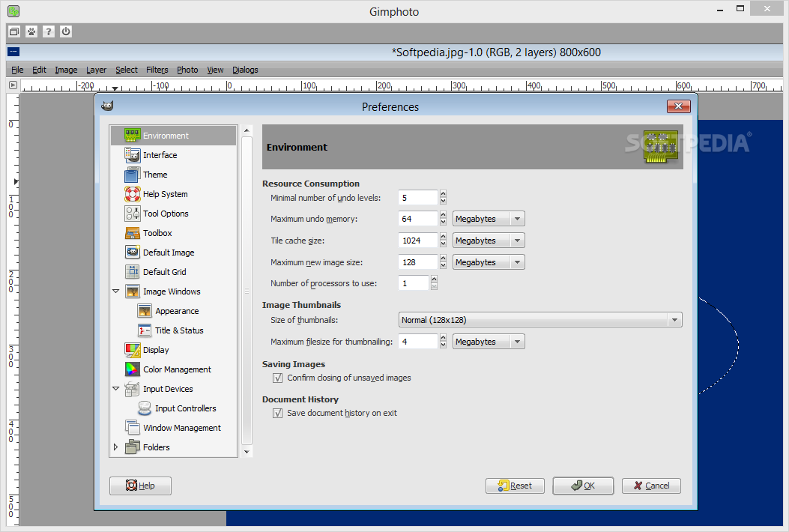
Task: Adjust Maximum new image size with spinner
Action: click(443, 262)
